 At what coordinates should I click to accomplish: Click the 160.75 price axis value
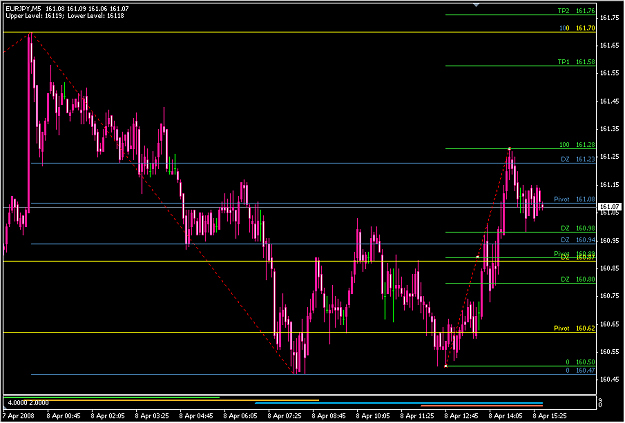coord(608,295)
